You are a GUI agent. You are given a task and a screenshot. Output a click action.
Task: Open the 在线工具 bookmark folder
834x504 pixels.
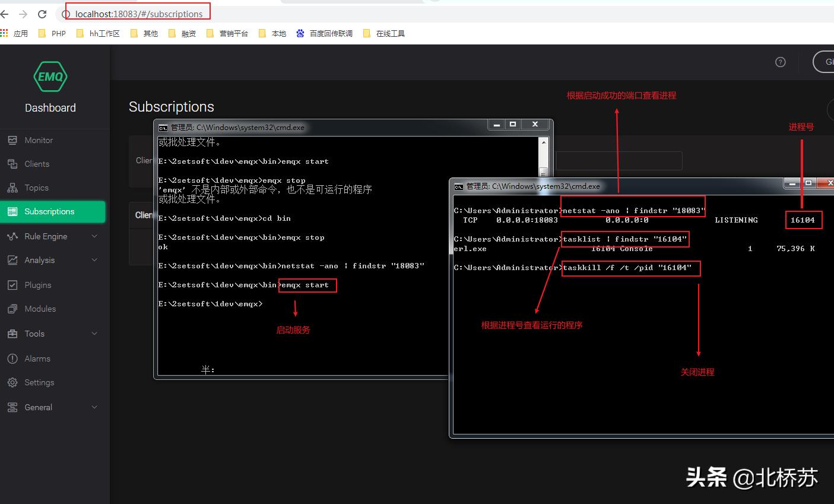383,33
